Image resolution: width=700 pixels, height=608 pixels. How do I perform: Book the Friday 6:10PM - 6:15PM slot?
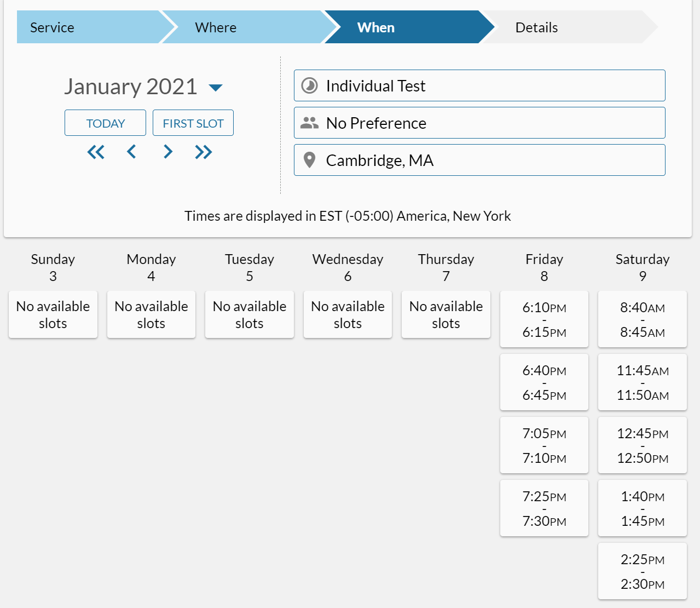coord(544,319)
